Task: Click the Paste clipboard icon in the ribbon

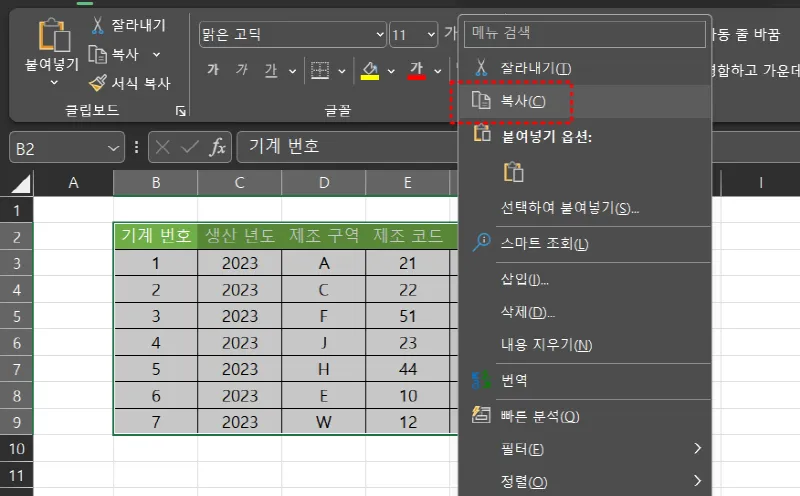Action: point(54,35)
